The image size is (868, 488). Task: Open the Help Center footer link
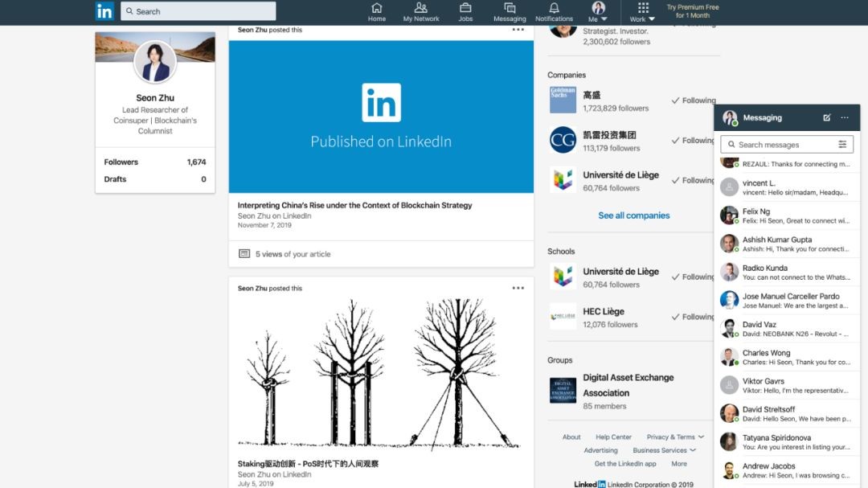click(613, 437)
